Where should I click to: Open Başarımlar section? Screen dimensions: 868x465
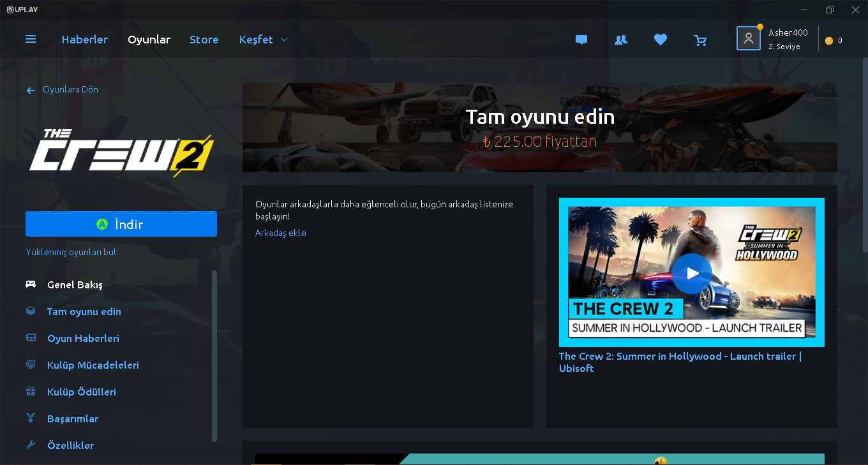coord(73,418)
